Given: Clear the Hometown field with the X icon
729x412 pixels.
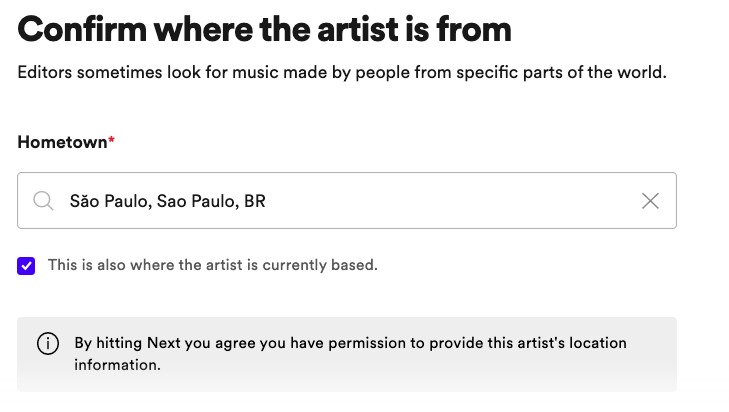Looking at the screenshot, I should point(650,201).
